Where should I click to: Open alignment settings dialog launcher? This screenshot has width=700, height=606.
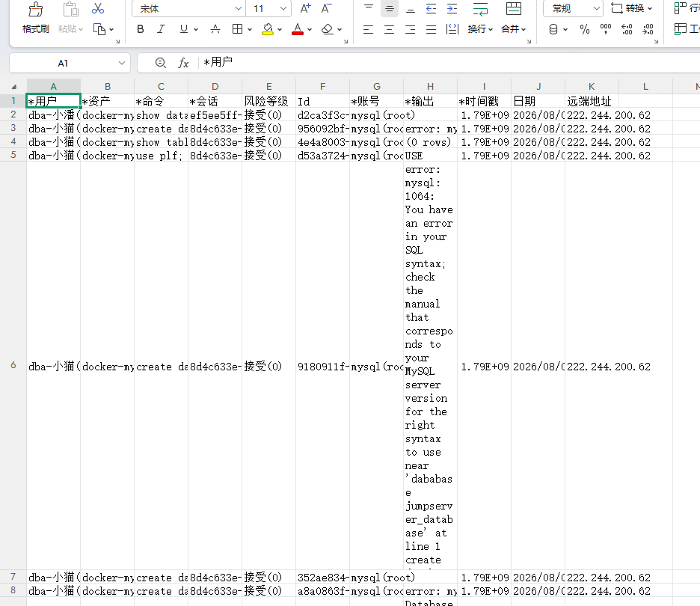[x=529, y=42]
